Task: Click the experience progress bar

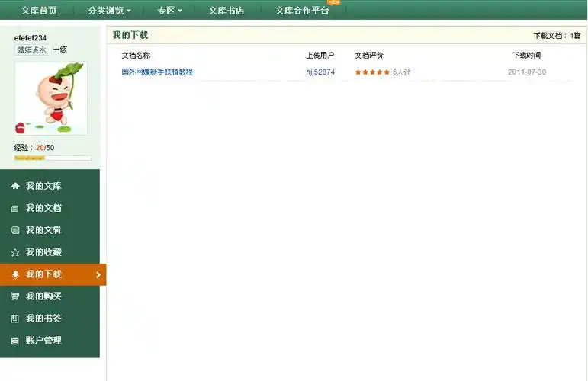Action: pyautogui.click(x=53, y=158)
